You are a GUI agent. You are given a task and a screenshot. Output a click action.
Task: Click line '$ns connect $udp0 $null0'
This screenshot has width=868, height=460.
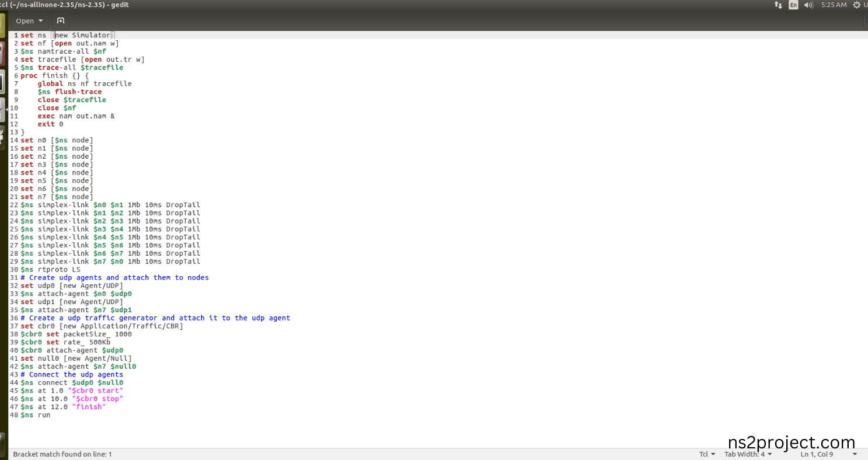click(72, 383)
